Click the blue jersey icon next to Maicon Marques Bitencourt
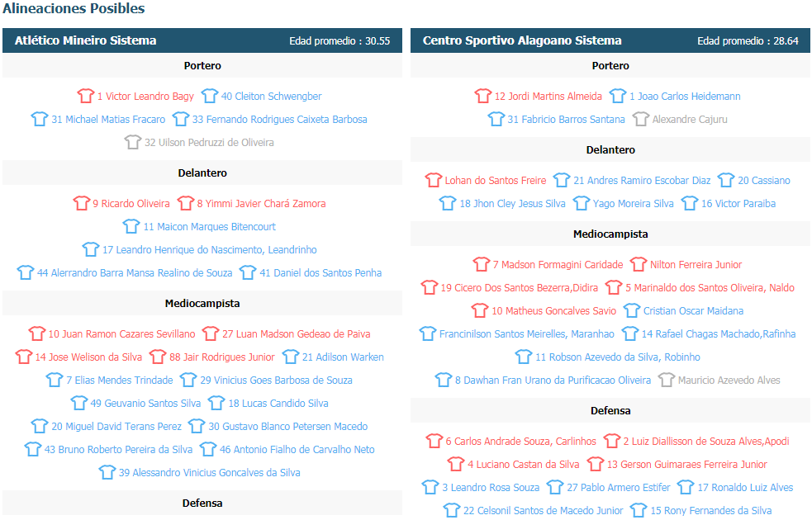Screen dimensions: 812x520 (x=131, y=226)
